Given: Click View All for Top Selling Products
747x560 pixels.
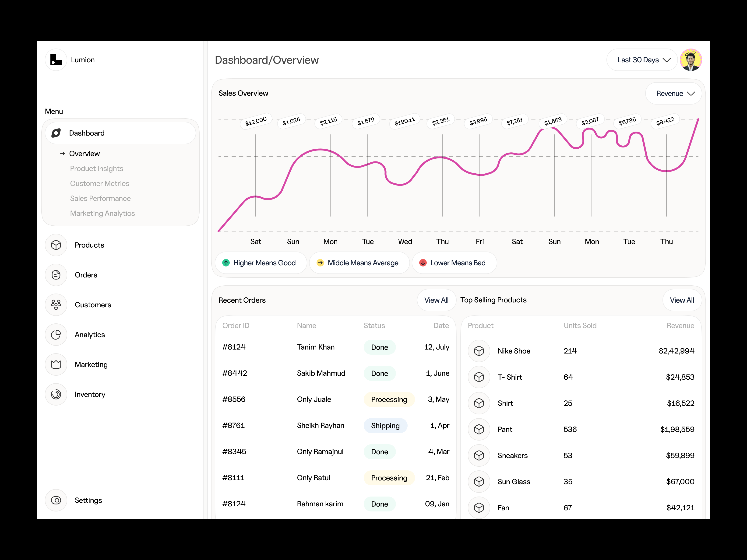Looking at the screenshot, I should coord(681,300).
